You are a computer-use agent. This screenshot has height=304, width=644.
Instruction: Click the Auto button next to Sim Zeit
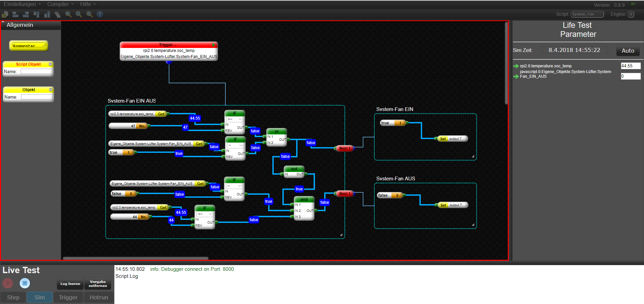point(628,51)
